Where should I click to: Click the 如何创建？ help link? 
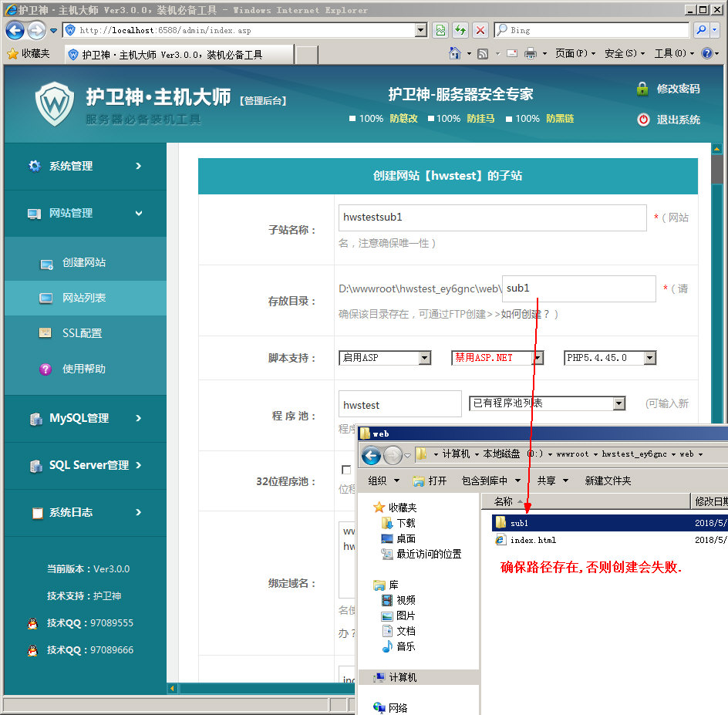(526, 314)
